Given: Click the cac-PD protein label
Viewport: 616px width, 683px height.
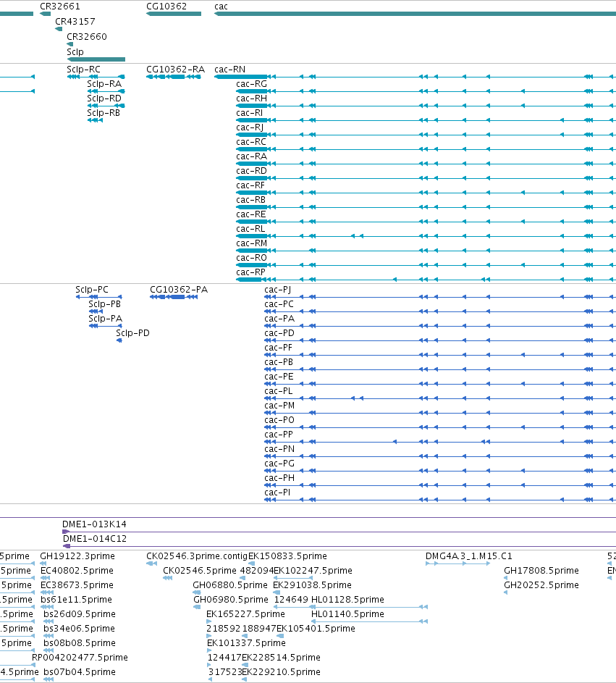Looking at the screenshot, I should 279,332.
